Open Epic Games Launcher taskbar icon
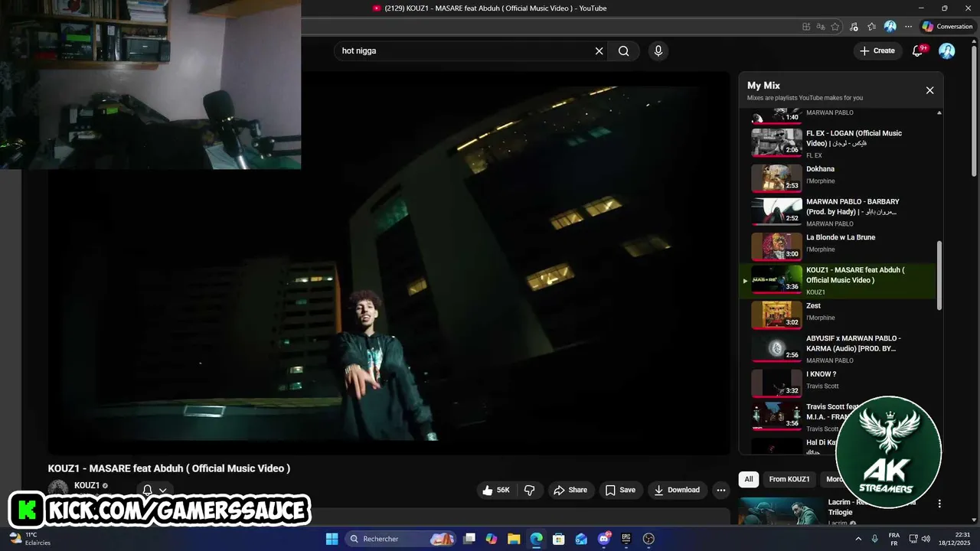The height and width of the screenshot is (551, 980). point(626,539)
